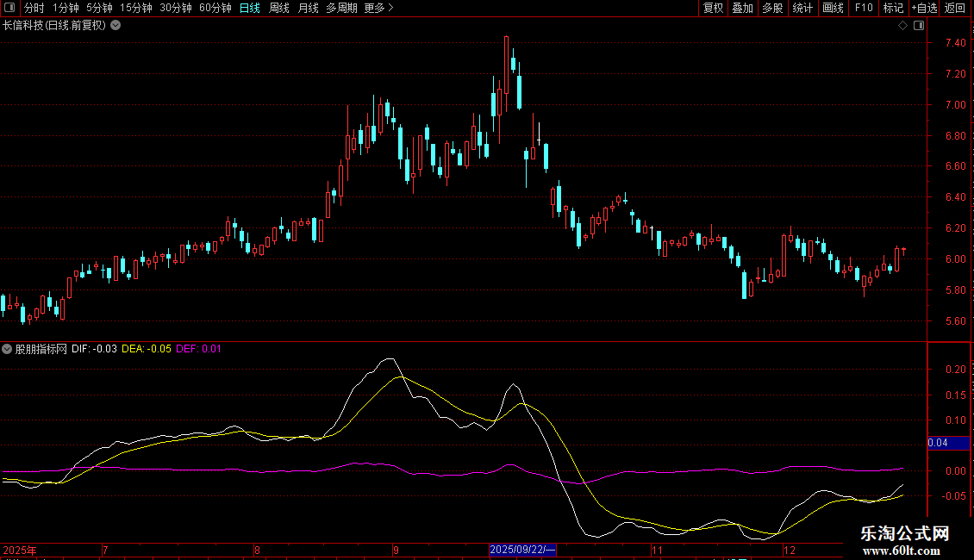Click the month 8 marker on date axis
This screenshot has width=974, height=560.
pos(257,550)
